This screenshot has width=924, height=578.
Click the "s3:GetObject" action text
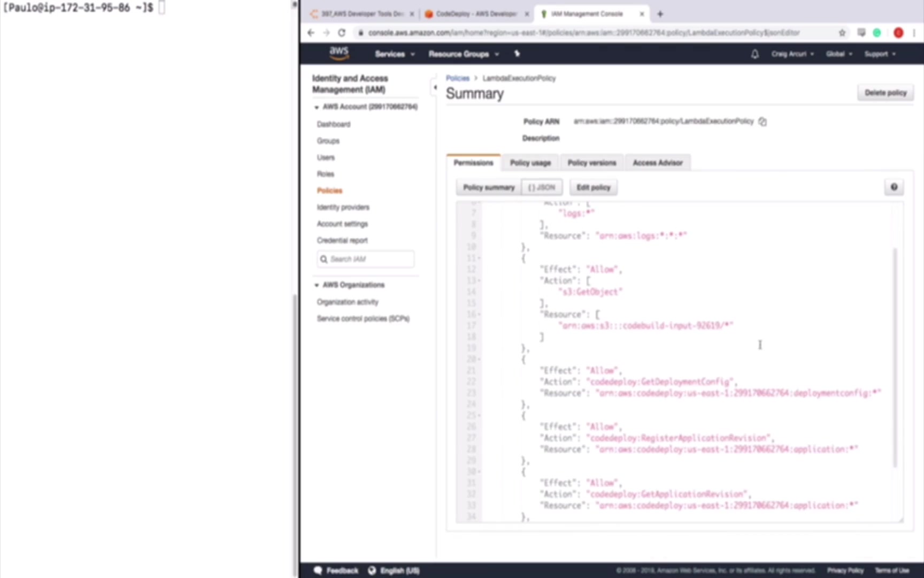(590, 292)
